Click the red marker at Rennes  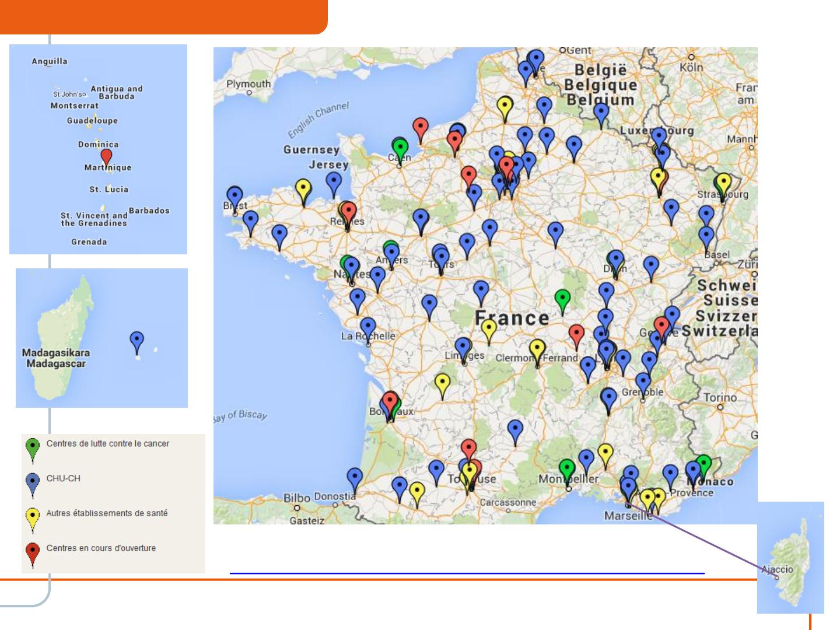pos(348,215)
